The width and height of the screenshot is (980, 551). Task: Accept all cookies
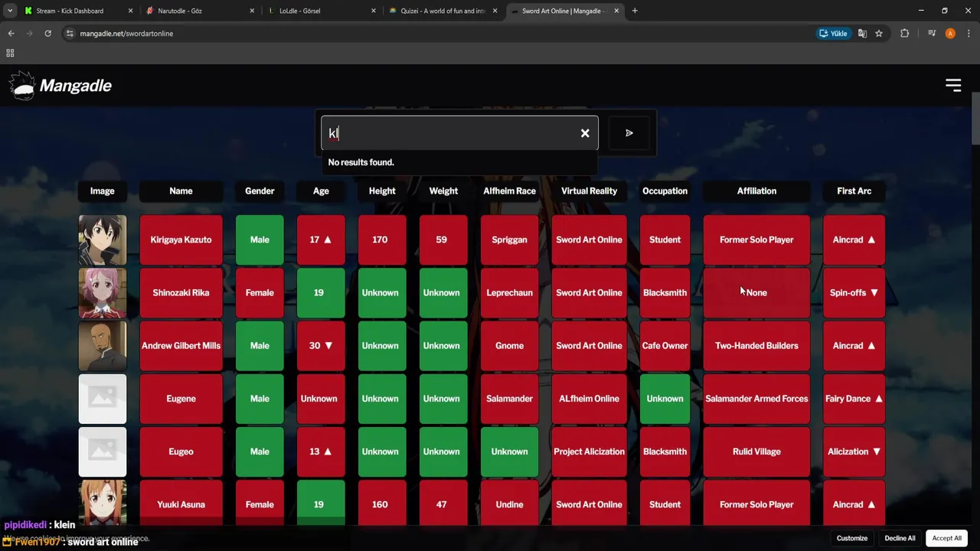click(x=946, y=538)
